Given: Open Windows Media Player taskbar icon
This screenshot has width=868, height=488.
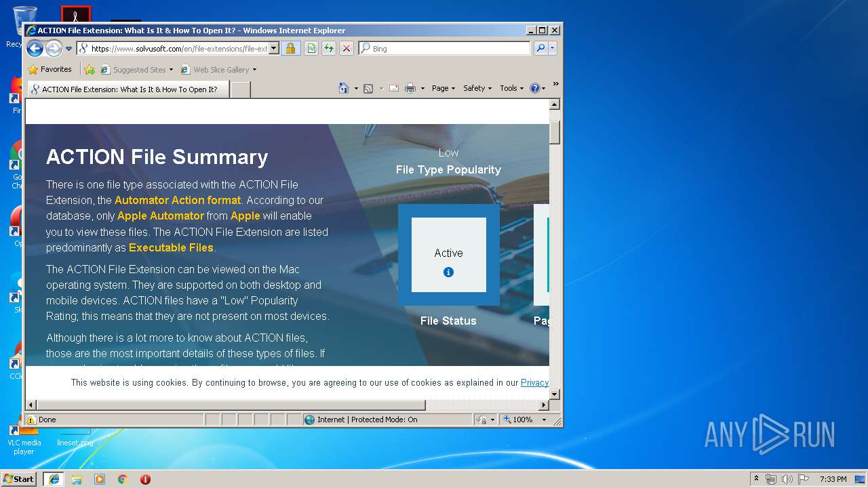Looking at the screenshot, I should (x=100, y=479).
